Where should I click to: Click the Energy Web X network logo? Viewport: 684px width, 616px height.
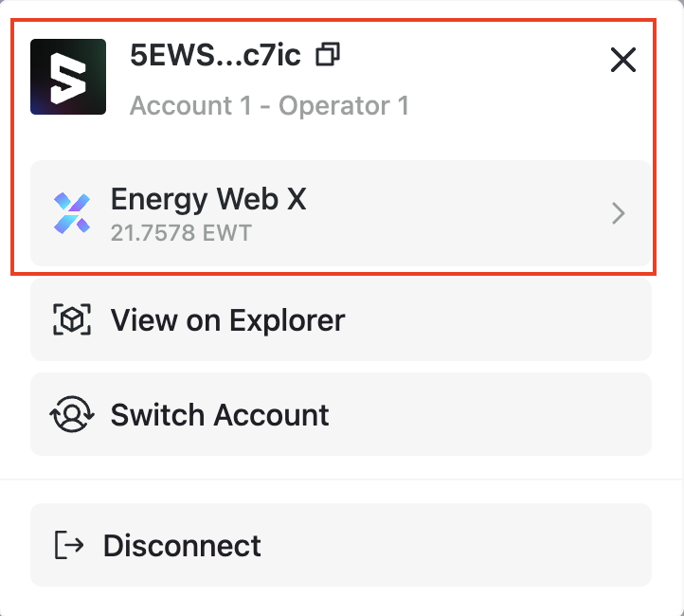click(72, 214)
